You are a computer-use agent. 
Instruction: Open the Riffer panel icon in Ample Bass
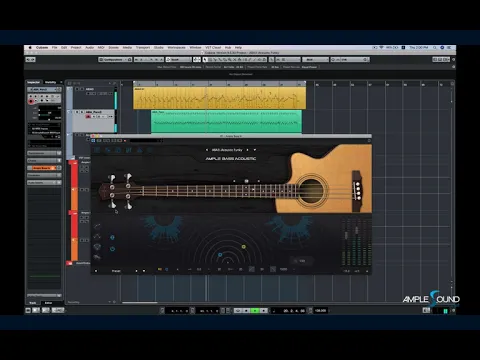tap(108, 150)
